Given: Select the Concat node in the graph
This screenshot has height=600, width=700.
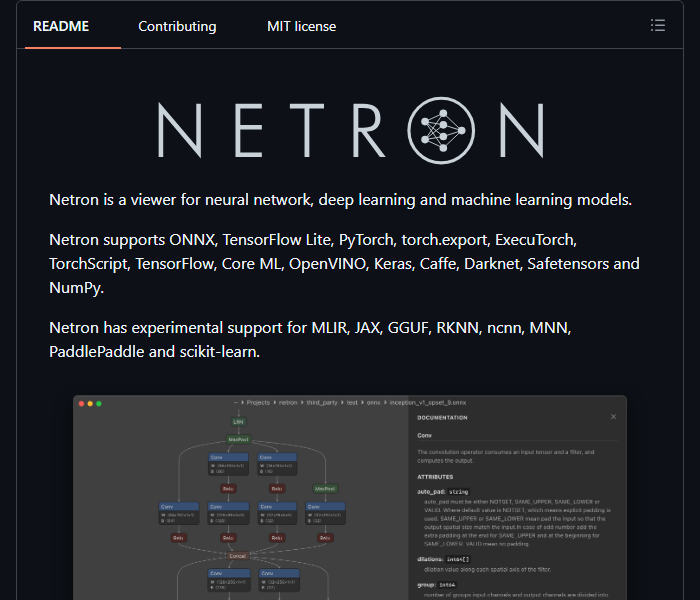Looking at the screenshot, I should click(x=238, y=556).
